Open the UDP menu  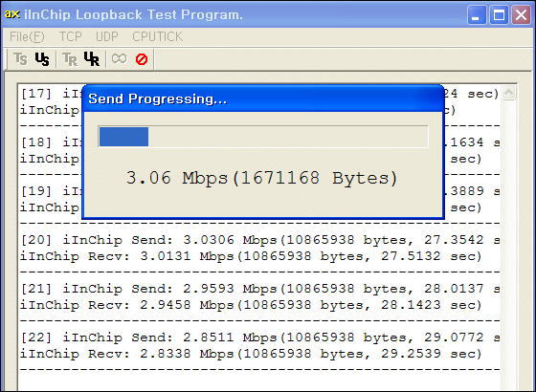[107, 36]
